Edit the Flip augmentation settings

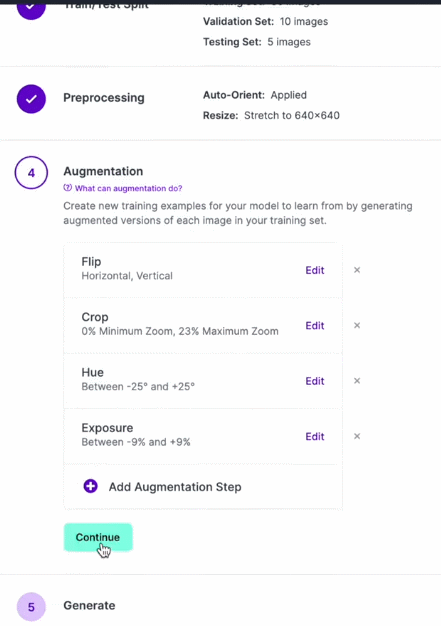coord(314,270)
